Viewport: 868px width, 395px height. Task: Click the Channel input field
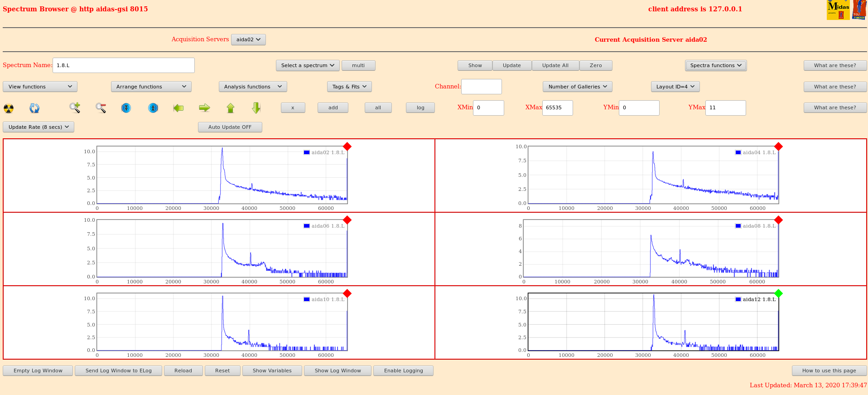481,87
